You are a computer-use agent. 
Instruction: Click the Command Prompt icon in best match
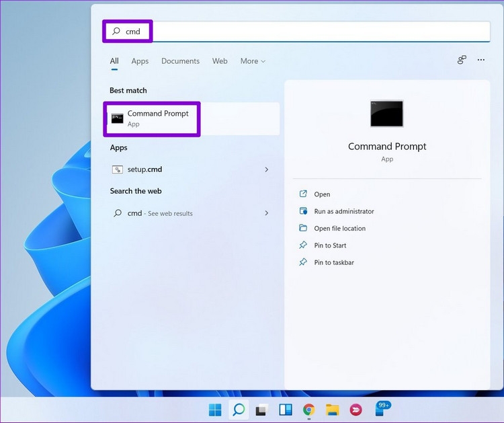point(118,118)
